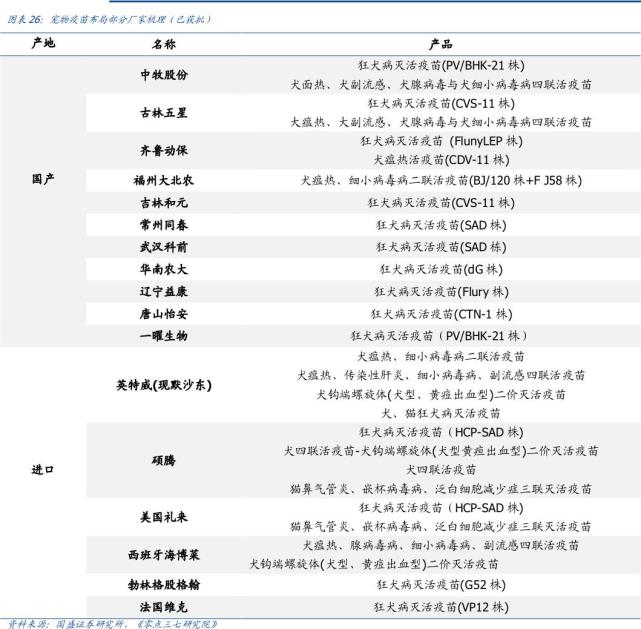Viewport: 641px width, 629px height.
Task: Select company name 美国礼来
Action: [x=164, y=517]
